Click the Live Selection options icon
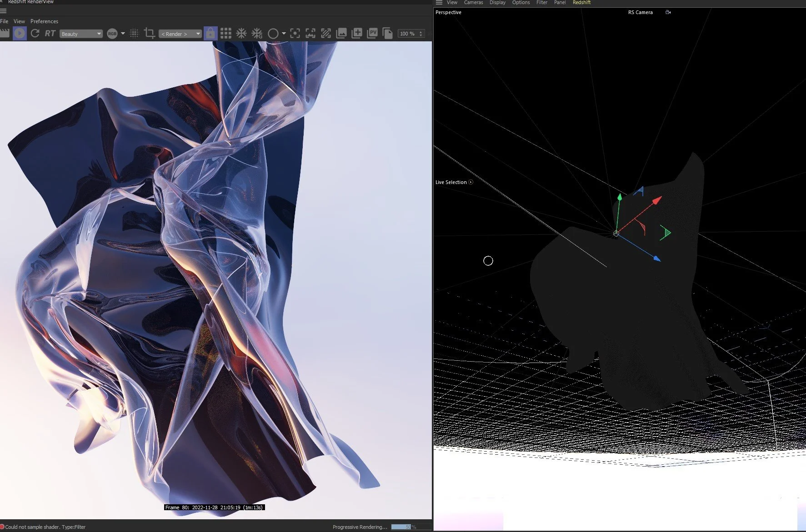The height and width of the screenshot is (532, 806). tap(471, 182)
